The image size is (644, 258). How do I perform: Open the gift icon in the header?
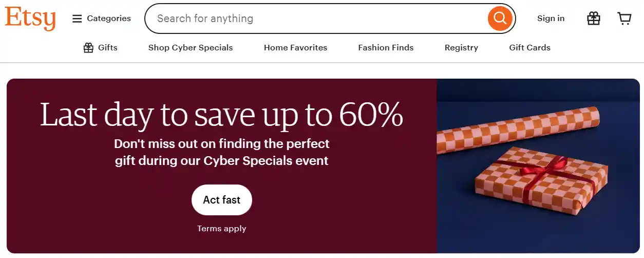[594, 19]
